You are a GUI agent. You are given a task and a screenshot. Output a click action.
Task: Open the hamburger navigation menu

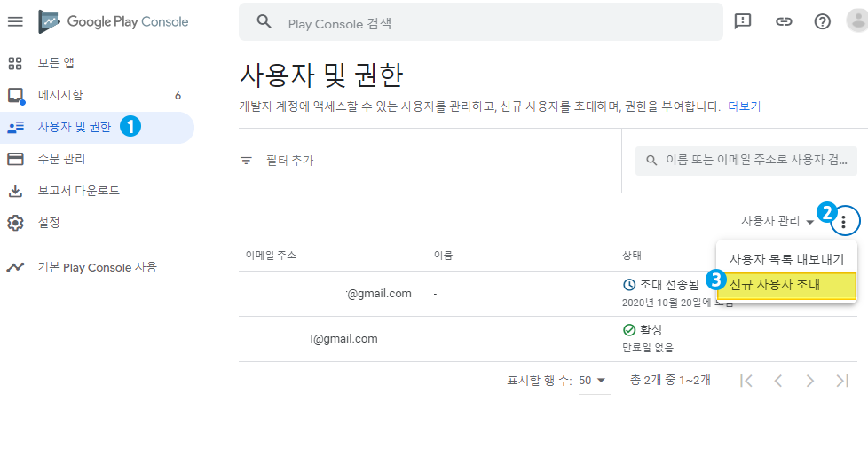click(x=15, y=21)
